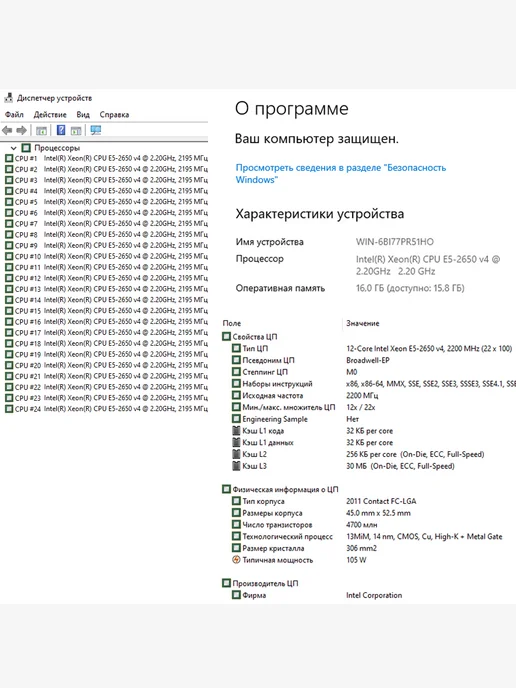This screenshot has width=516, height=688.
Task: Select the CPU #24 processor entry
Action: (106, 408)
